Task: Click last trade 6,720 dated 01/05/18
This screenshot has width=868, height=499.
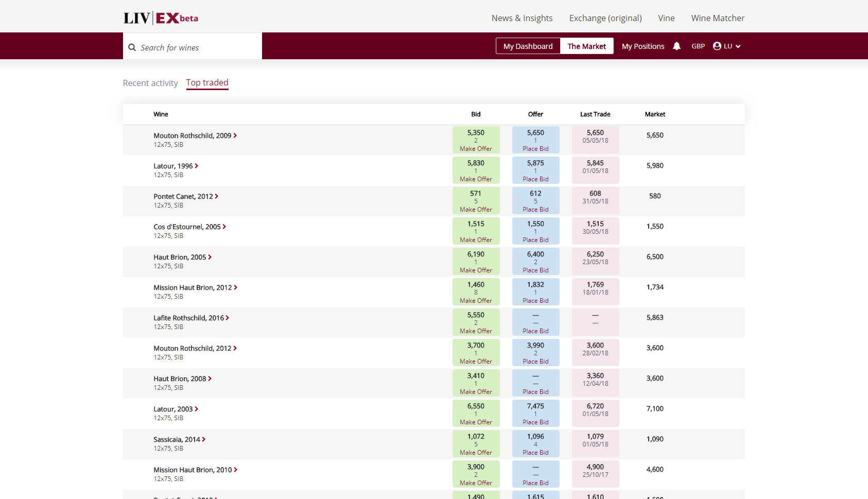Action: click(595, 414)
